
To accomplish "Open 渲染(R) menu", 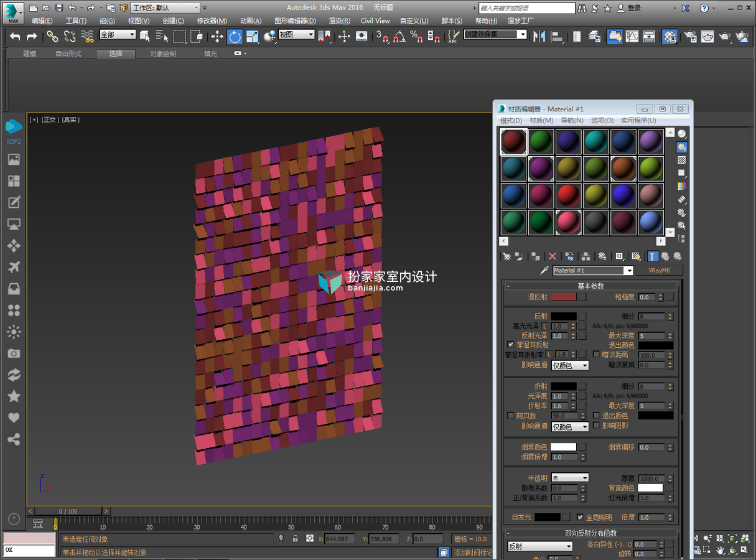I will 339,21.
